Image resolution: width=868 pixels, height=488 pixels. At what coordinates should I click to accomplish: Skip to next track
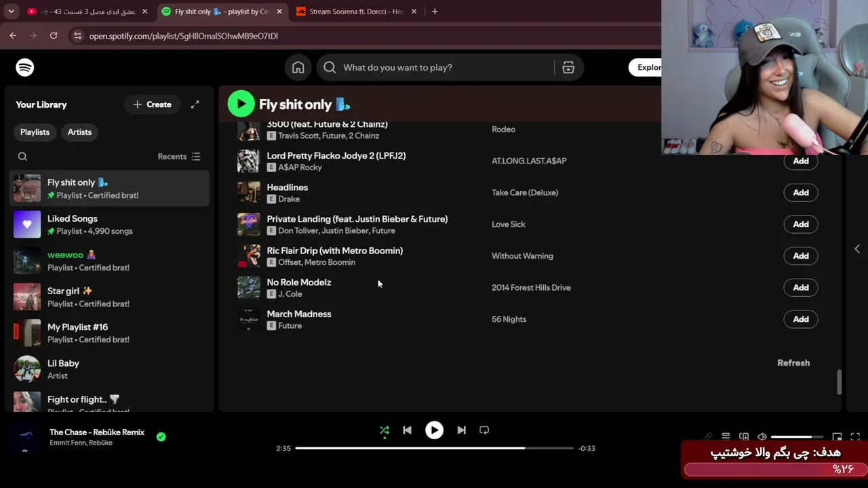pos(461,430)
